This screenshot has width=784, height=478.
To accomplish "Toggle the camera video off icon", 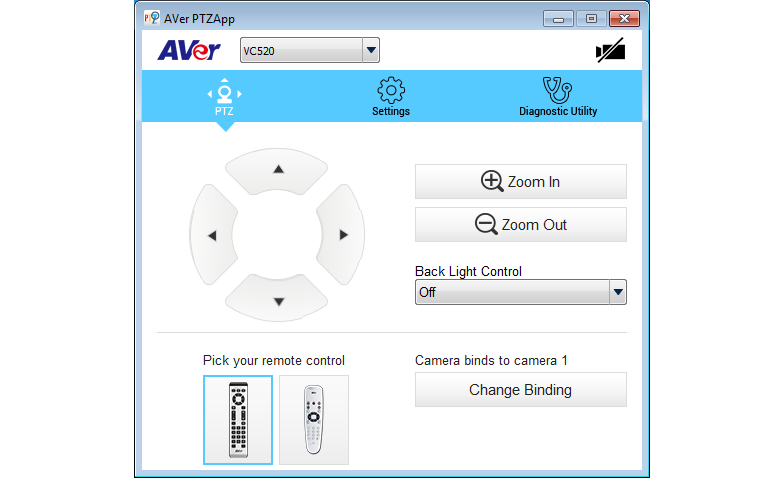I will [x=610, y=50].
